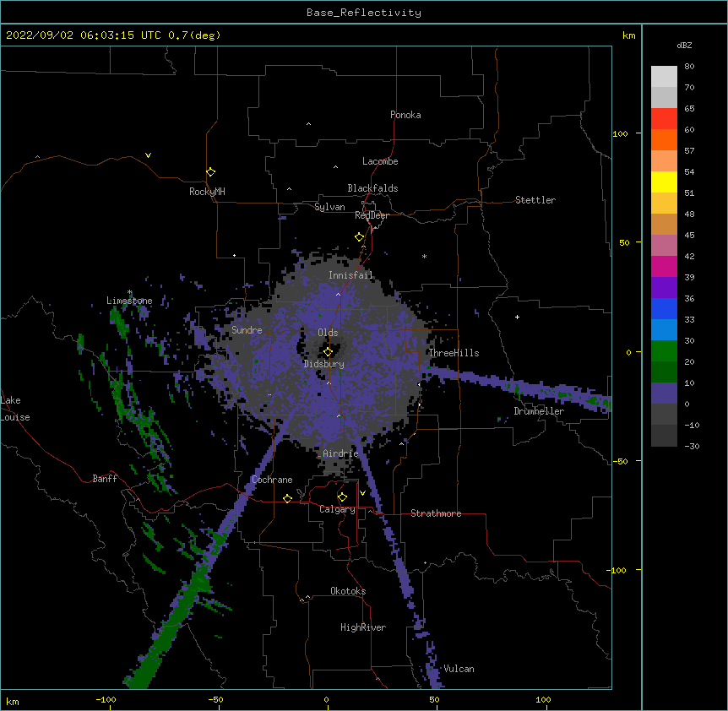
Task: Click the Vulcan label
Action: tap(459, 669)
